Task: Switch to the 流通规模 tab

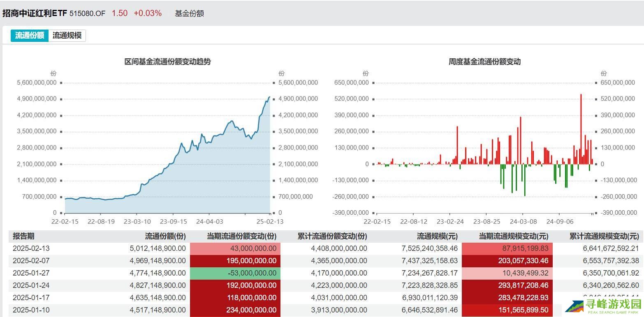Action: 67,35
